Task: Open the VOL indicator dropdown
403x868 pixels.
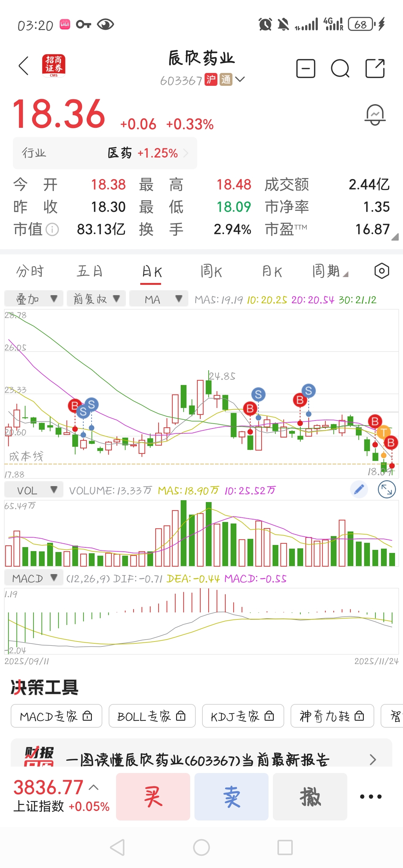Action: coord(34,489)
